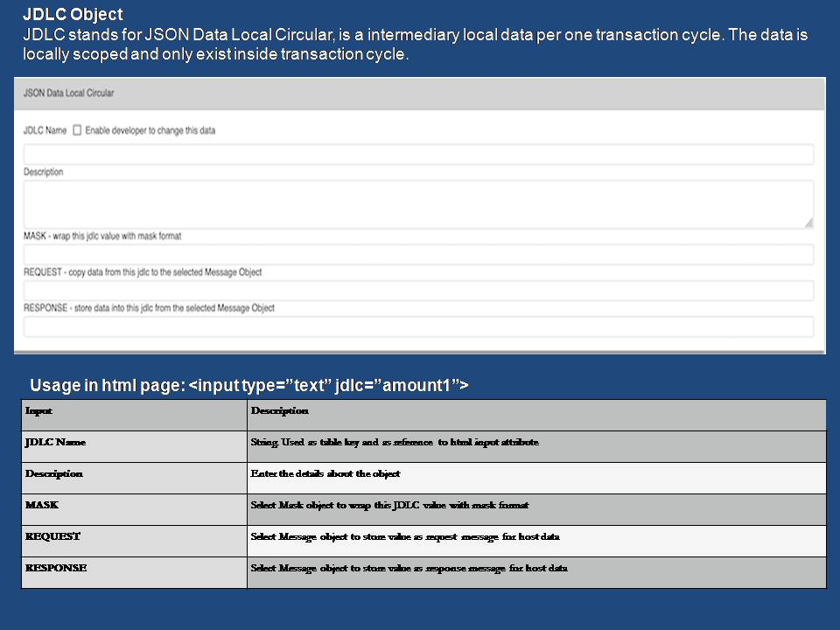The image size is (840, 630).
Task: Click into the JDLC Name input field
Action: [x=418, y=155]
